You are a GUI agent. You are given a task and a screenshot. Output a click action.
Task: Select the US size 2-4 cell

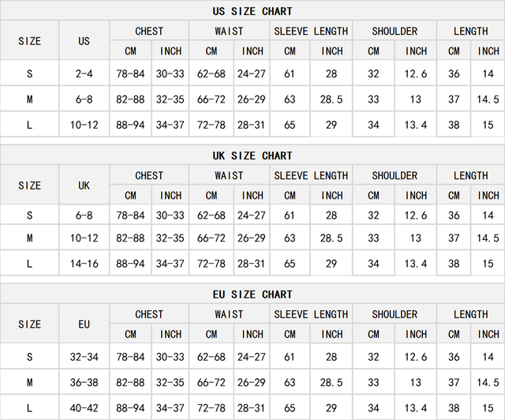pos(84,73)
